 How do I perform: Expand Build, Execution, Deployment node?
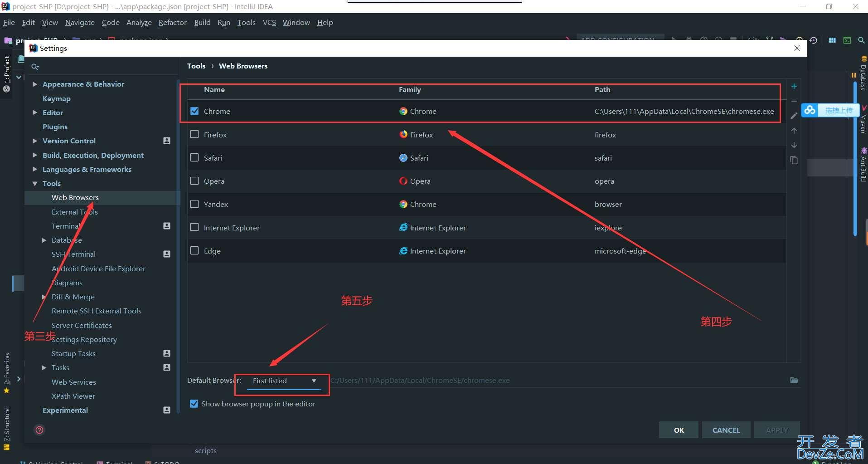35,155
